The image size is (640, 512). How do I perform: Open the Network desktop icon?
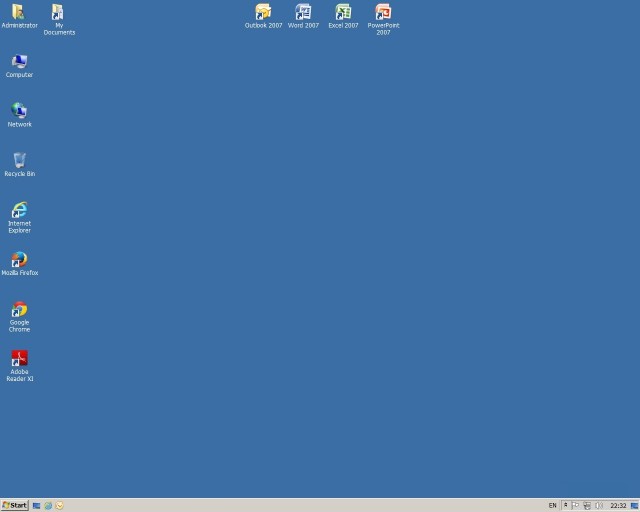[x=19, y=115]
